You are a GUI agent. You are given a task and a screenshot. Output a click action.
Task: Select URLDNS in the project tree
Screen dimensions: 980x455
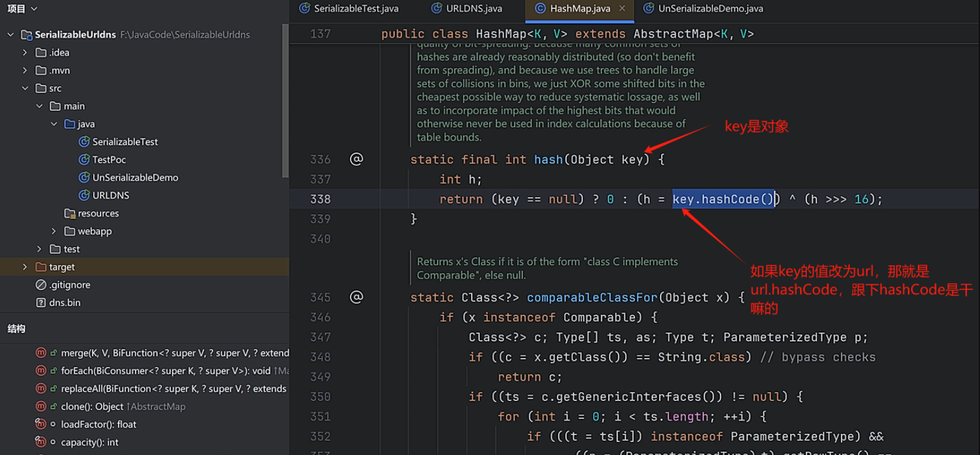[x=111, y=195]
